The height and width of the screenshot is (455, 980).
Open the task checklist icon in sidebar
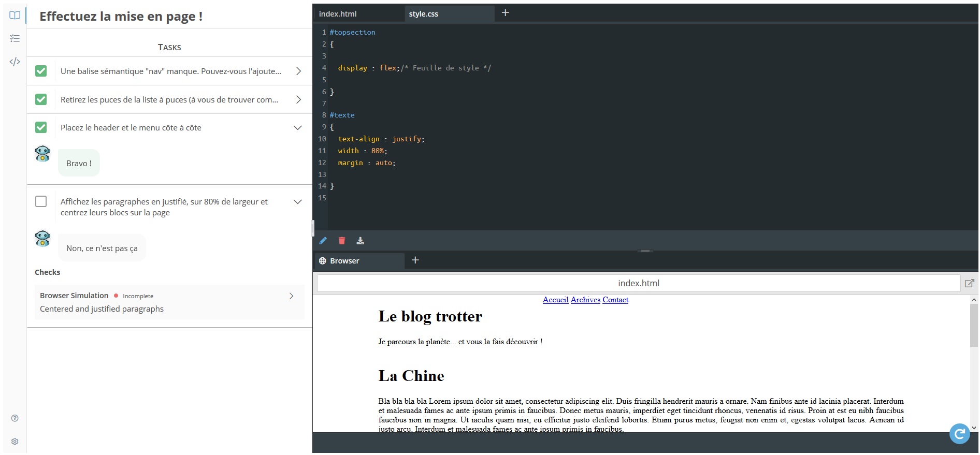click(15, 38)
